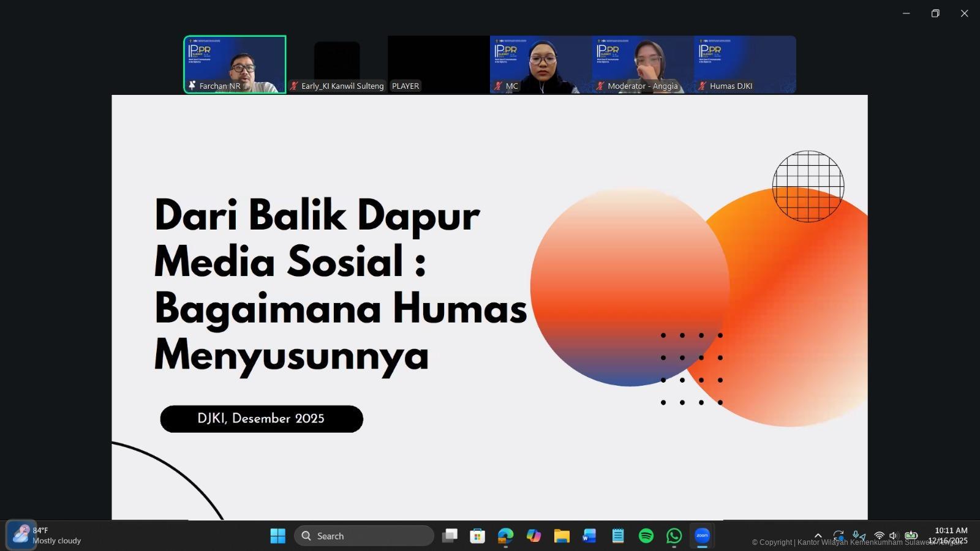Screen dimensions: 980x551
Task: Click the Early_KI Kanwil Sulteng participant tile
Action: coord(337,64)
